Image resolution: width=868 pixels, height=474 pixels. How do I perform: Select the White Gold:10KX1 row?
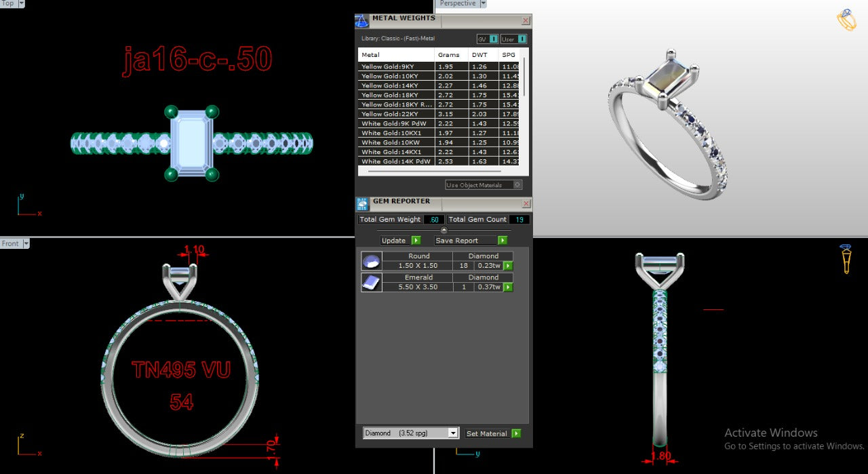coord(439,133)
